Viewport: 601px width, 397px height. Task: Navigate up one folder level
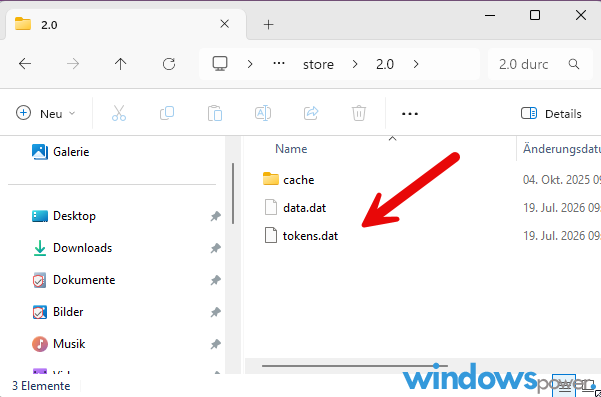[120, 64]
